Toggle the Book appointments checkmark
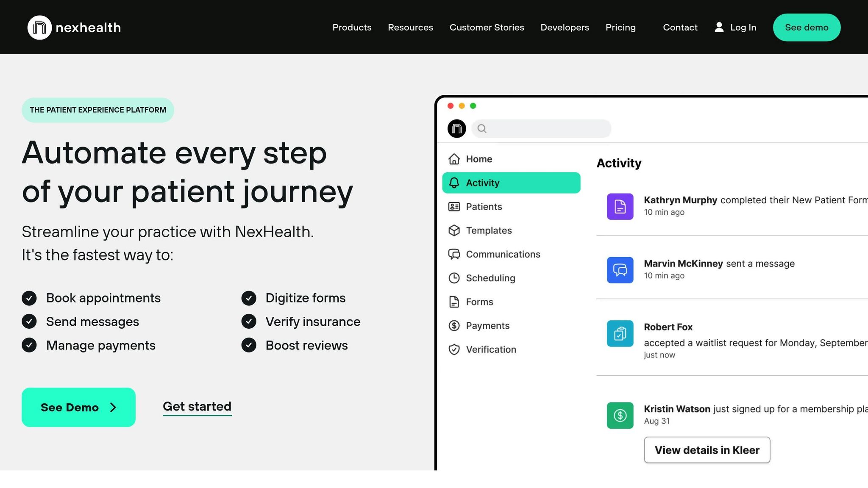 pyautogui.click(x=29, y=298)
